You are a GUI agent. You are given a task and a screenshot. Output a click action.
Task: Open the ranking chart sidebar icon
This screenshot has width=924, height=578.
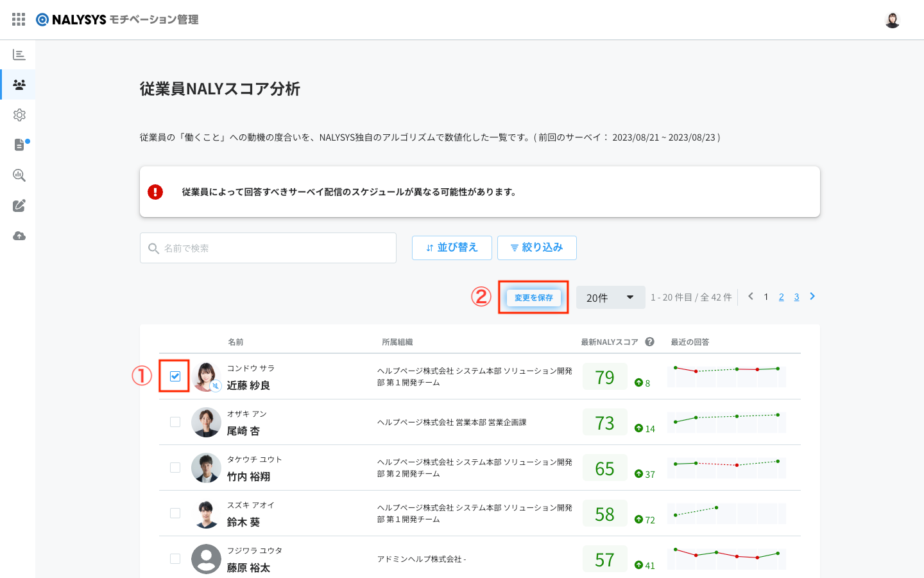pyautogui.click(x=19, y=55)
